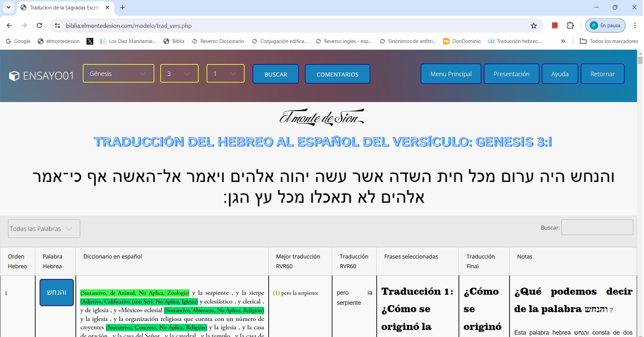The width and height of the screenshot is (644, 337).
Task: Open the browser extensions puzzle icon
Action: click(x=570, y=26)
